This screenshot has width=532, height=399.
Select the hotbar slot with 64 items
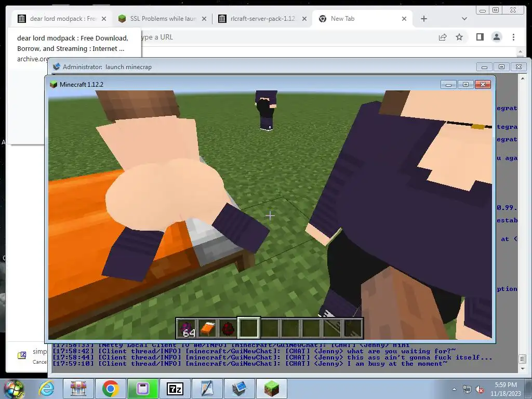187,328
